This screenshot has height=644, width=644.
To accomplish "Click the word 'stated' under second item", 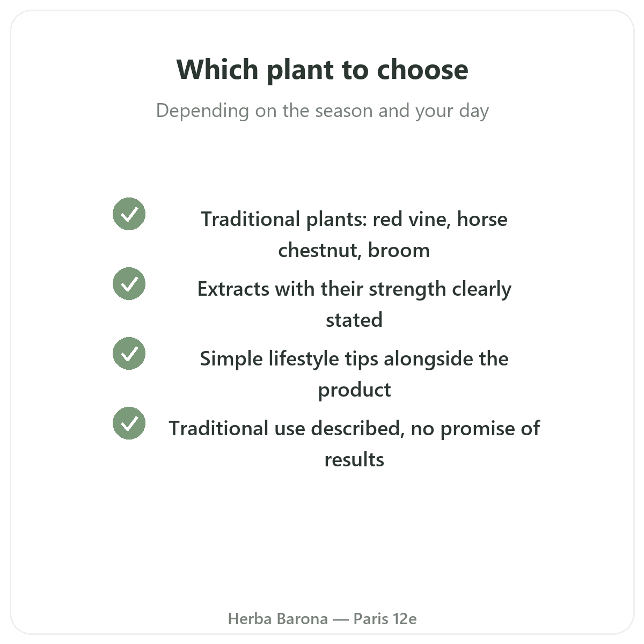I will 354,320.
